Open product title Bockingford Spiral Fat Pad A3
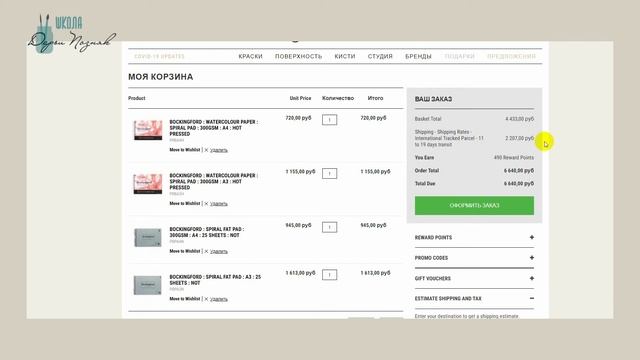The image size is (640, 360). coord(215,280)
